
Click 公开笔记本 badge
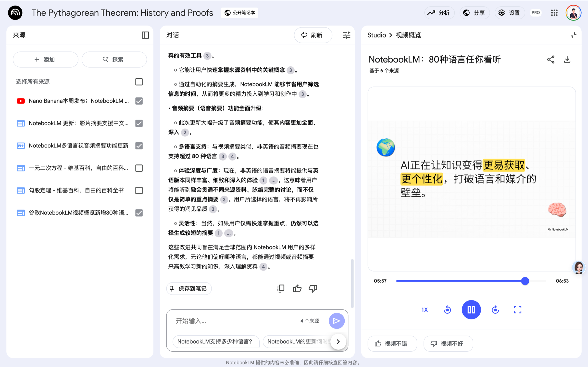click(239, 13)
